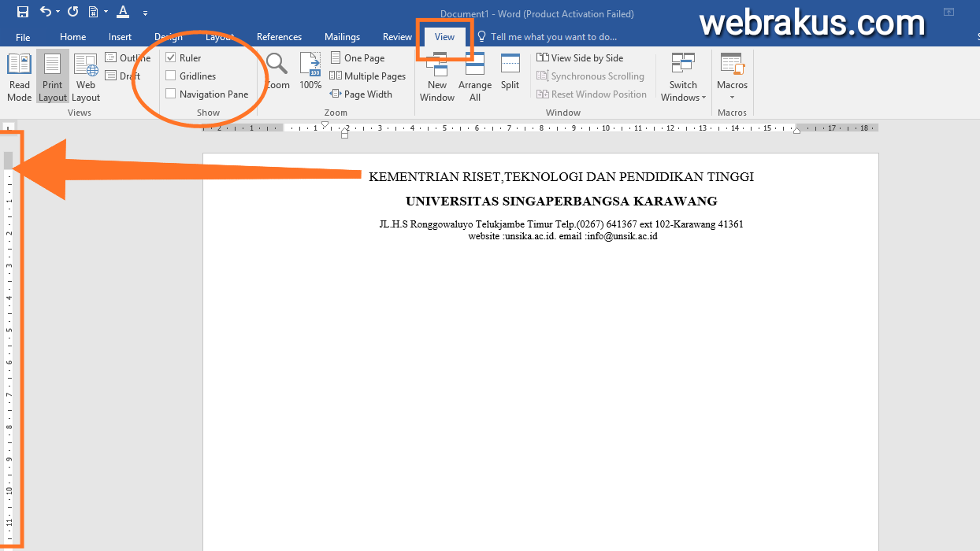Screen dimensions: 980x551
Task: Set zoom to 100%
Action: 310,76
